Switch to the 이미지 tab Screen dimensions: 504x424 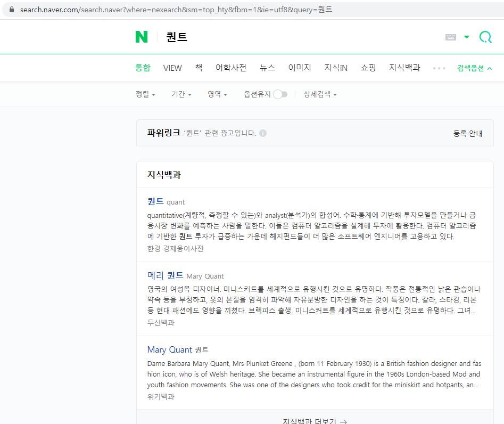click(x=300, y=68)
